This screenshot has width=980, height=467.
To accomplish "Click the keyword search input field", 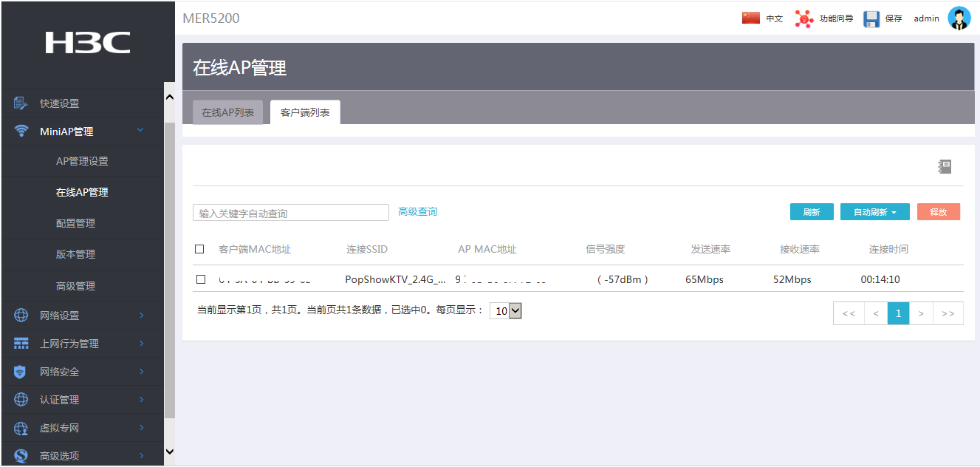I will click(290, 213).
